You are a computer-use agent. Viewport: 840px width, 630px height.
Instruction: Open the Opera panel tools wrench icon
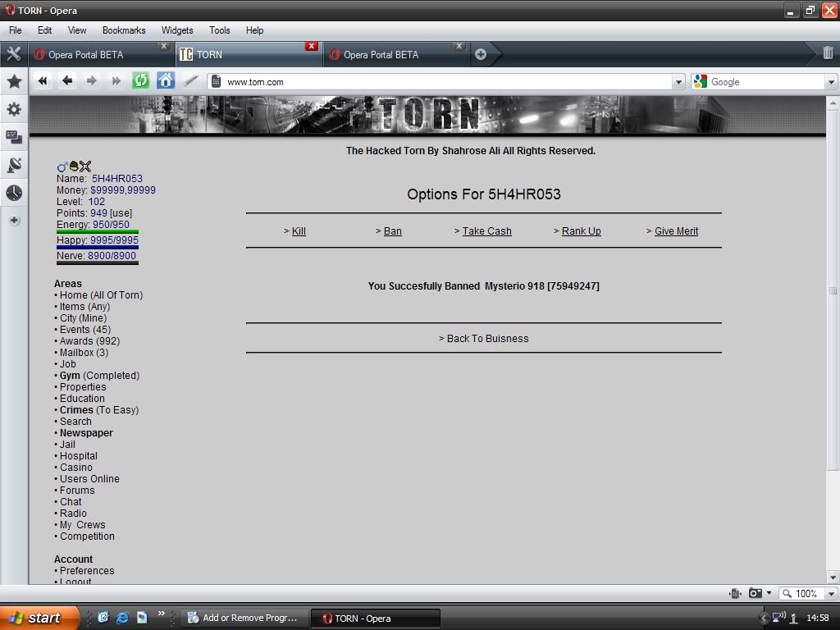pyautogui.click(x=14, y=54)
